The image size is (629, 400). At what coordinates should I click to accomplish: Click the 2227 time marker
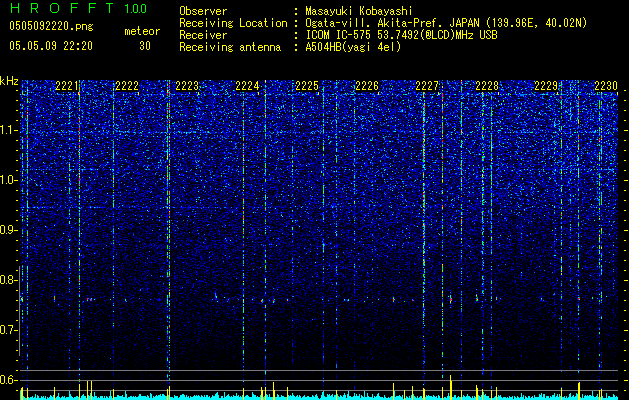click(427, 86)
